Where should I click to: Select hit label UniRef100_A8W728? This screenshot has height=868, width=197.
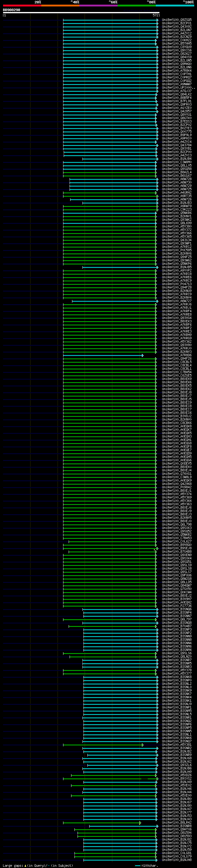(x=177, y=179)
